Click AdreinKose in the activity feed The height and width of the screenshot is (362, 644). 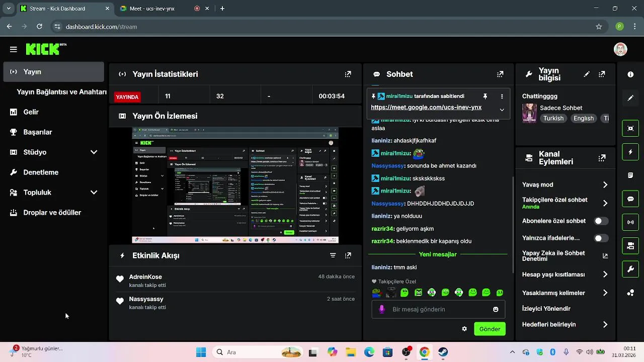(145, 277)
